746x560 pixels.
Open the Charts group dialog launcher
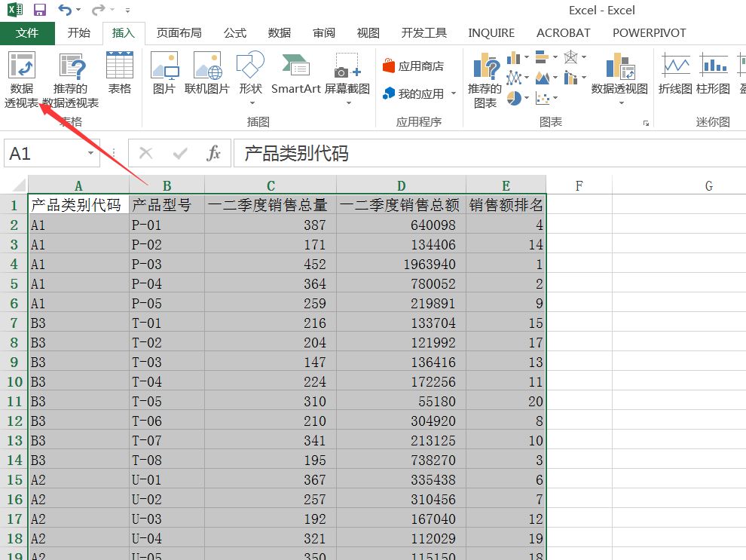click(x=646, y=122)
